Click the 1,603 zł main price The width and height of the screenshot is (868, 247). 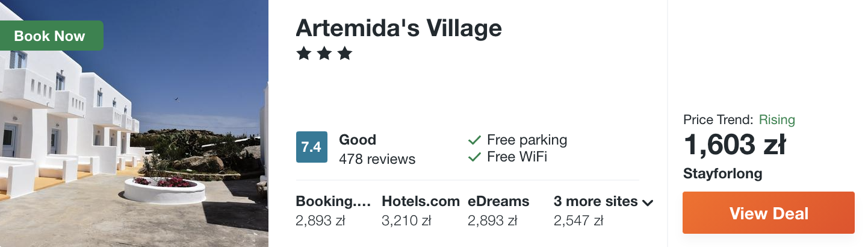(735, 145)
